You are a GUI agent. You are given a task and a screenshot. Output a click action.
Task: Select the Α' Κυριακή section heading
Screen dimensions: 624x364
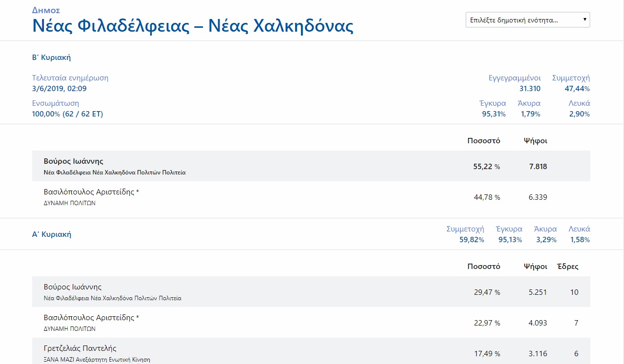pos(52,234)
